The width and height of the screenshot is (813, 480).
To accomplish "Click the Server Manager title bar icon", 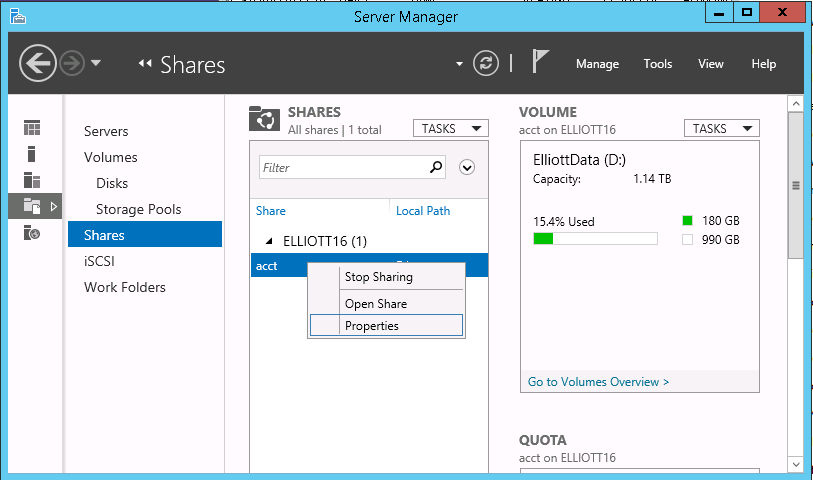I will pyautogui.click(x=18, y=16).
